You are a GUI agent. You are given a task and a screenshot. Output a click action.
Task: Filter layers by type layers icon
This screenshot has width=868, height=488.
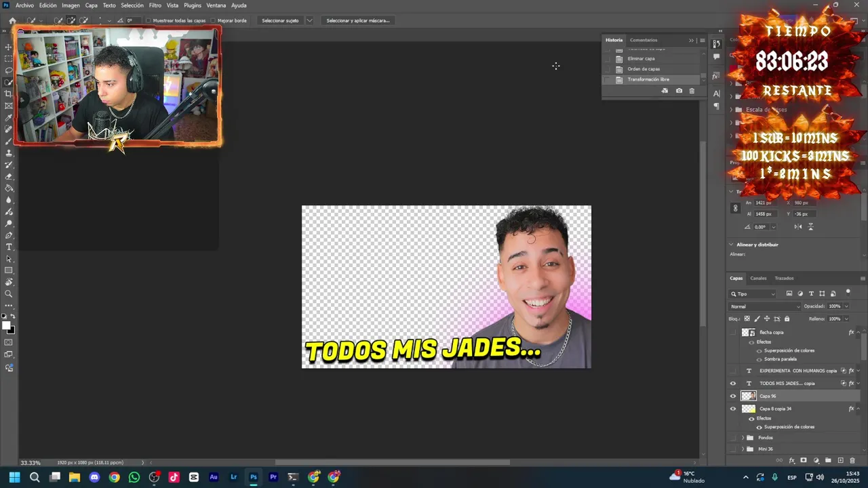click(811, 293)
